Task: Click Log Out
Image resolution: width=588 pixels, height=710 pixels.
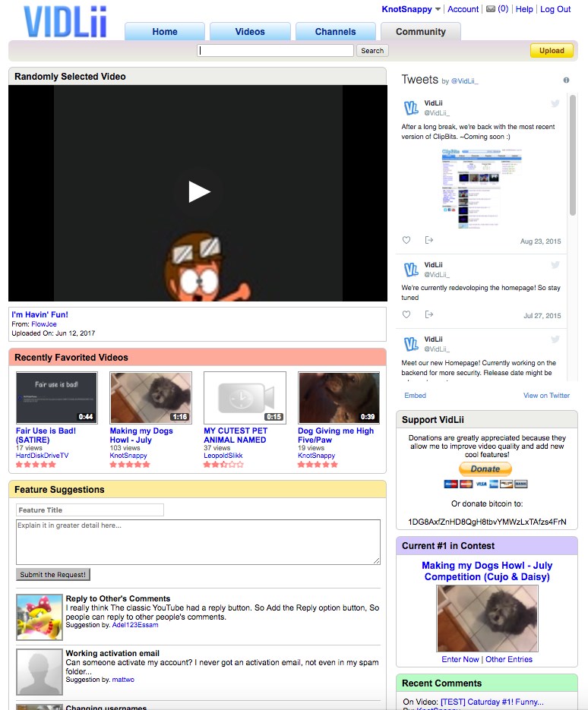Action: pos(555,9)
